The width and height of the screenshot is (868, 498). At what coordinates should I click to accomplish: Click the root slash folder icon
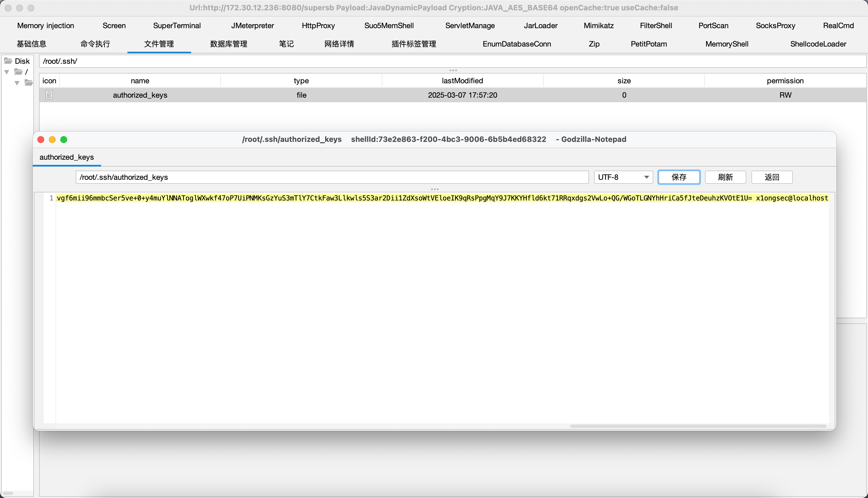[x=18, y=72]
